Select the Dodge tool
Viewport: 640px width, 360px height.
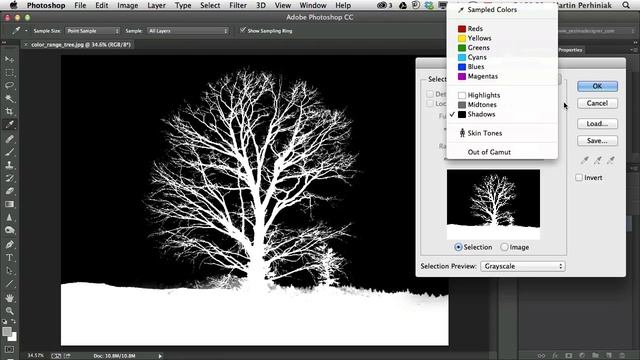tap(9, 230)
